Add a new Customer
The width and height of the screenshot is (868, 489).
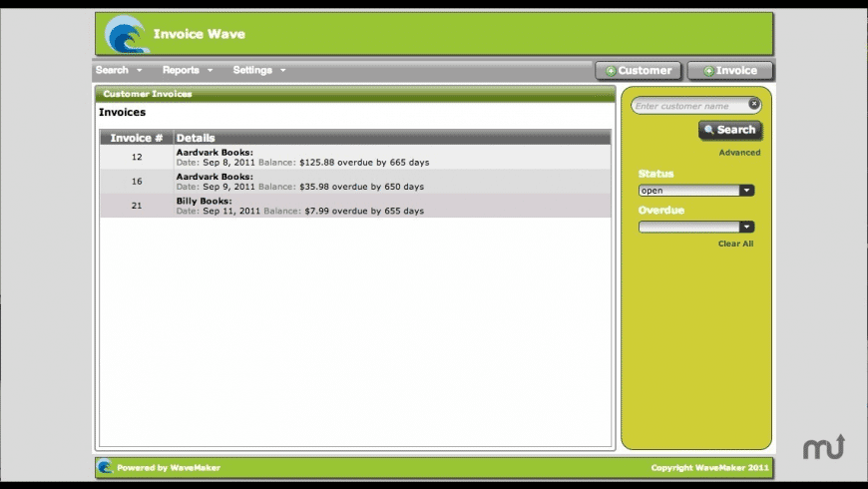pyautogui.click(x=639, y=71)
